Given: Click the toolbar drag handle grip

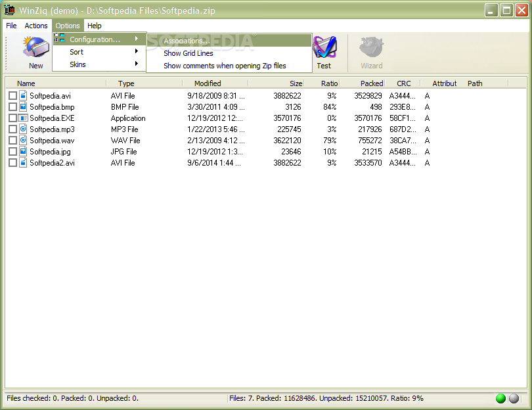Looking at the screenshot, I should click(x=5, y=53).
